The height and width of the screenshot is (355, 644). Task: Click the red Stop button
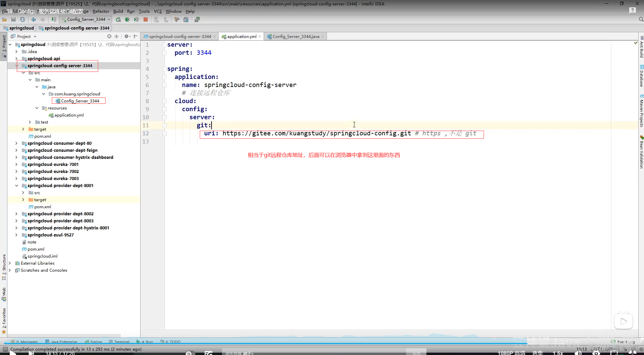coord(146,19)
